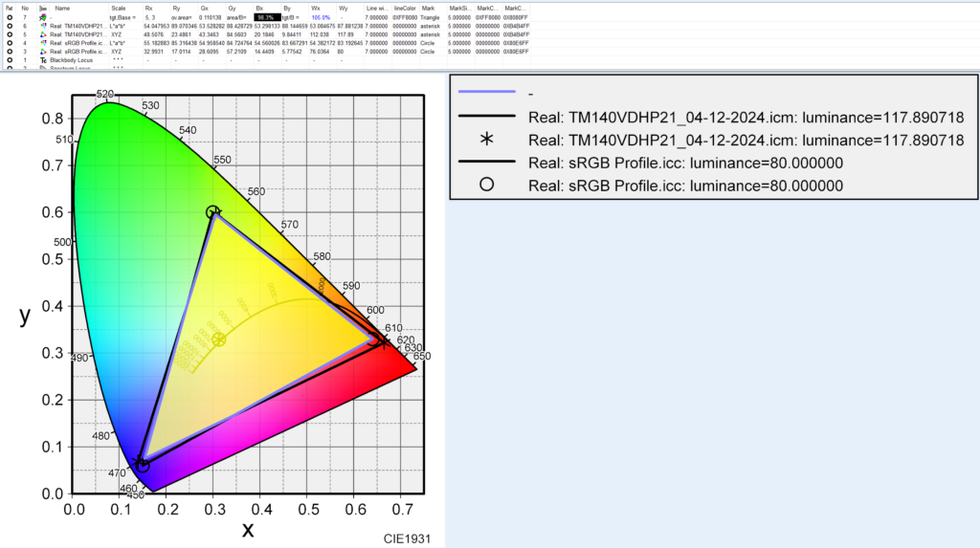This screenshot has width=980, height=548.
Task: Click the L*a*b* scale cell in row No 4
Action: 118,43
